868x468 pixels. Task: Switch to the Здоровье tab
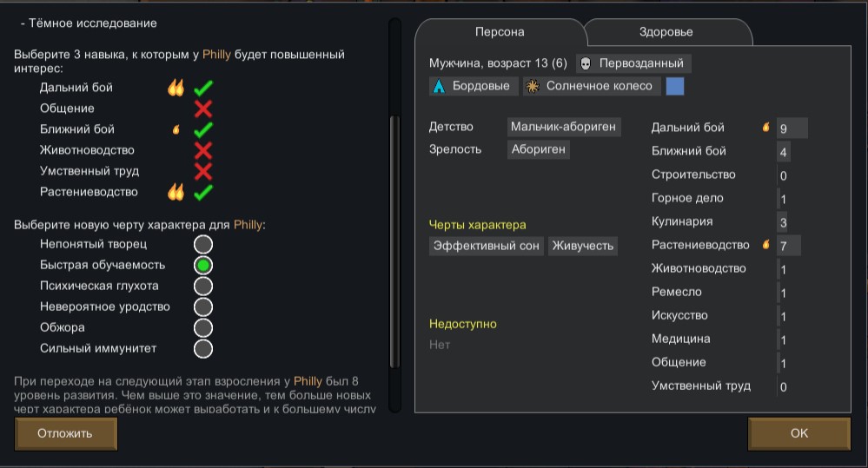point(666,32)
